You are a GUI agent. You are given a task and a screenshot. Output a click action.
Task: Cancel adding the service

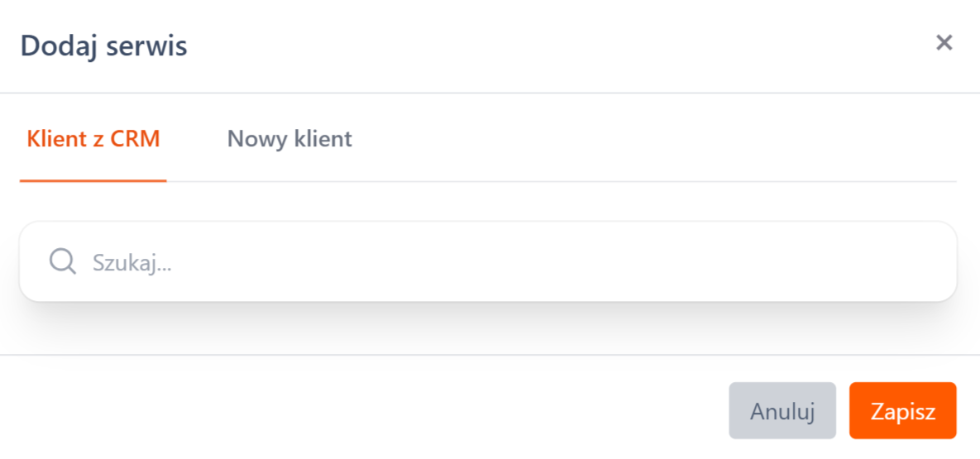pos(782,411)
